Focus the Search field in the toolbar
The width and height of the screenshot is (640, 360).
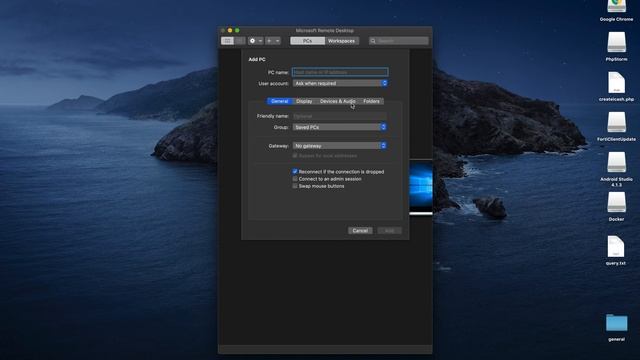pos(399,41)
